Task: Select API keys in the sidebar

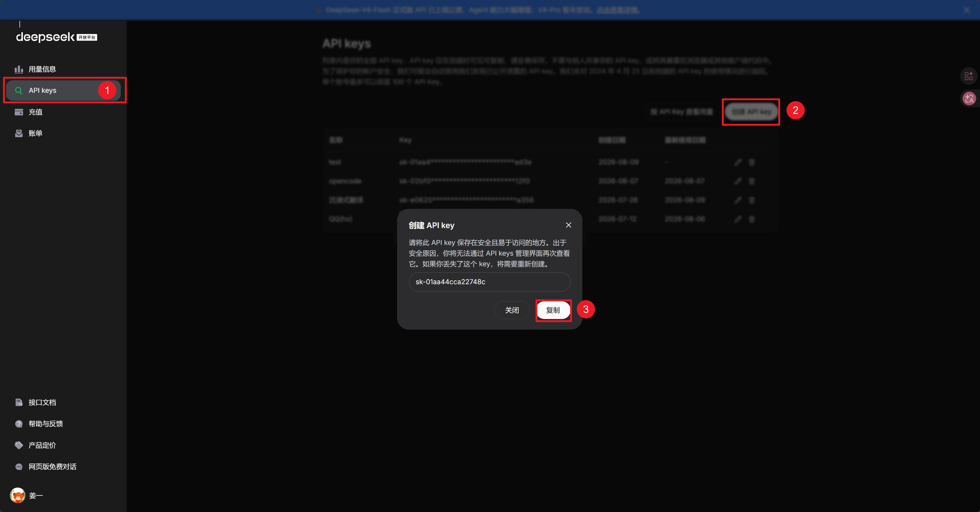Action: point(63,91)
